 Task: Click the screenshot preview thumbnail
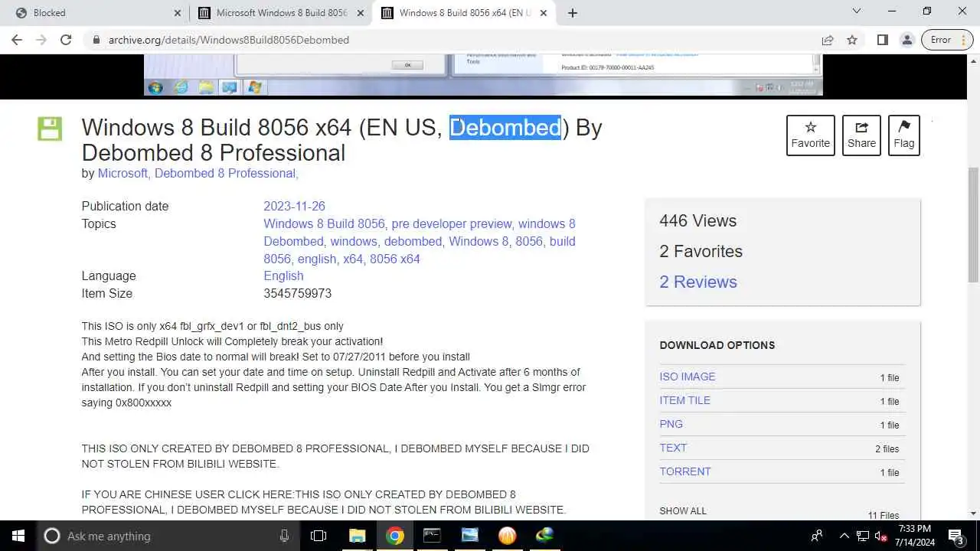[483, 75]
